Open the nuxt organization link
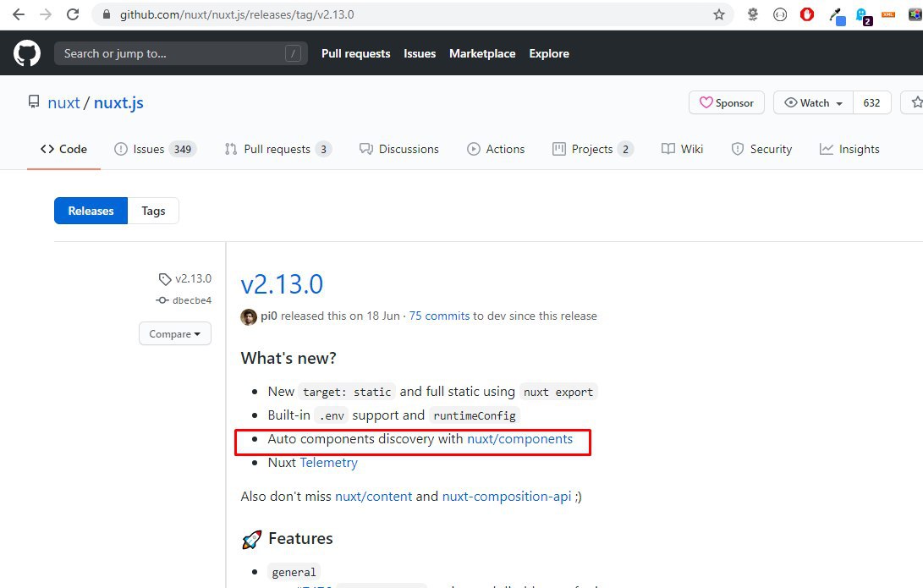Image resolution: width=923 pixels, height=588 pixels. pos(63,103)
